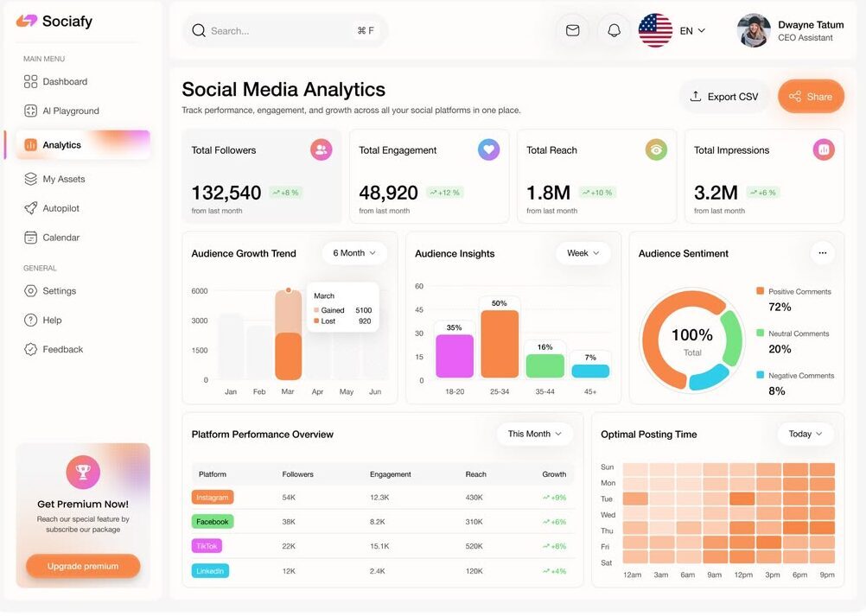
Task: Click the Feedback badge icon
Action: click(x=30, y=349)
